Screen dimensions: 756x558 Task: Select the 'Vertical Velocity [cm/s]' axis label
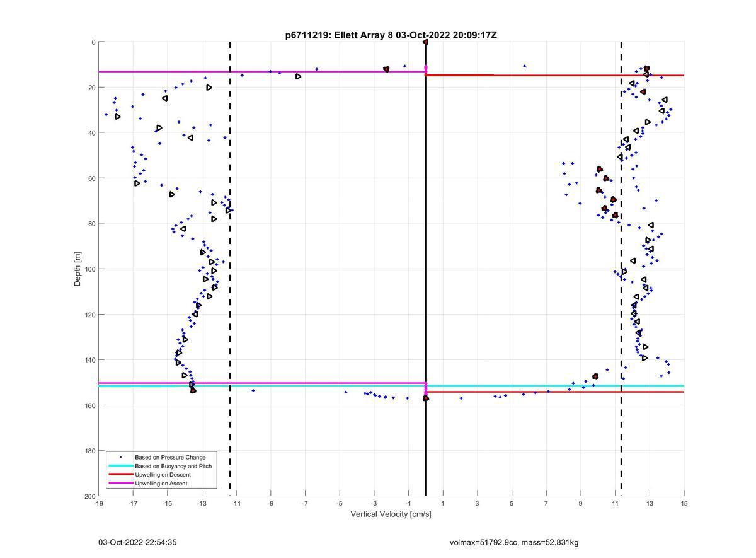(391, 514)
